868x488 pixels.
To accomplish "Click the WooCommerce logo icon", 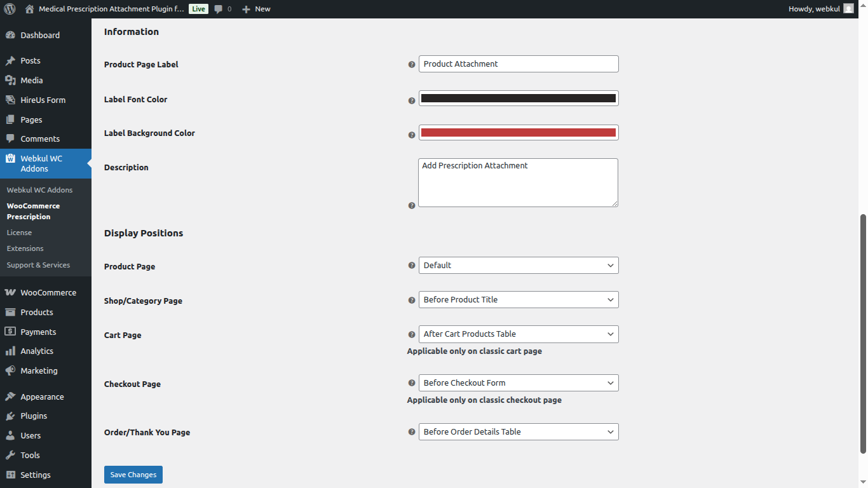I will [10, 292].
